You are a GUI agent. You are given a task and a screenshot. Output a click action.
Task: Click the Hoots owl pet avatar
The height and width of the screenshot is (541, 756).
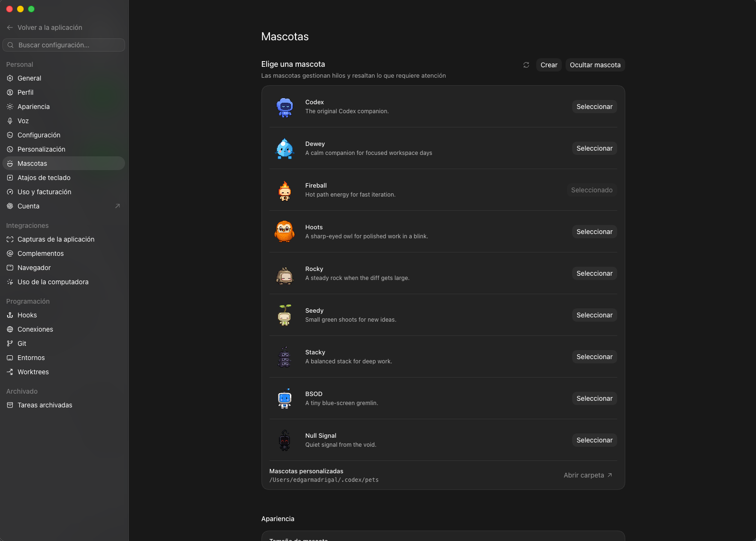pos(285,232)
